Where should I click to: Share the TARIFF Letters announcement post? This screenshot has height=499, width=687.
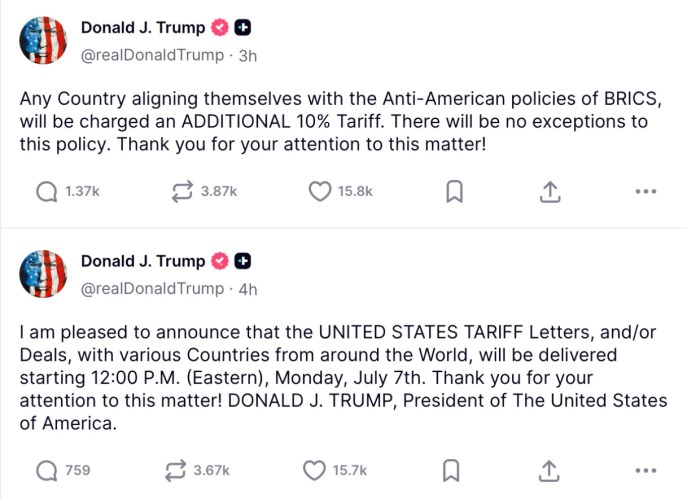click(549, 470)
